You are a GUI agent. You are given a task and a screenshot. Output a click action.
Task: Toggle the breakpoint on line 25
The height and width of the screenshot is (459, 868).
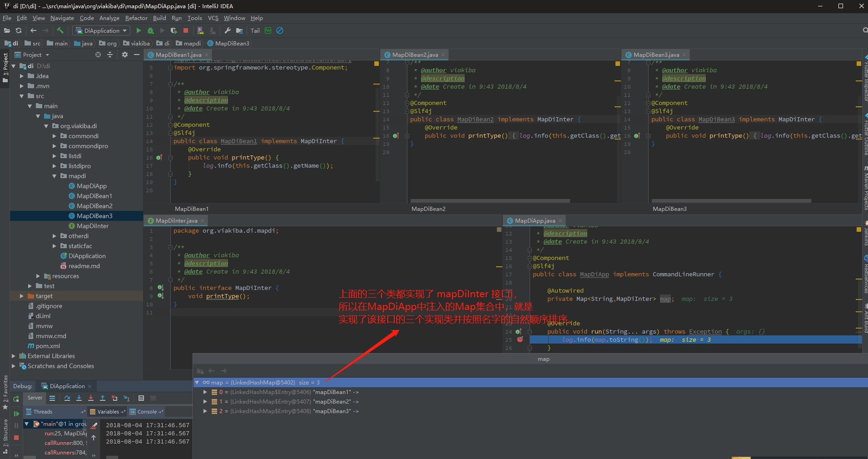click(520, 339)
